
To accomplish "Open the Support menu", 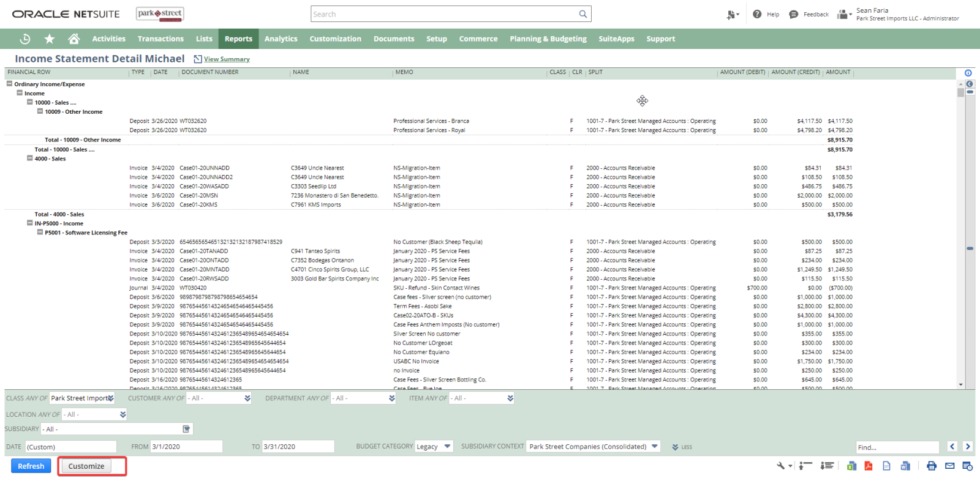I will tap(661, 39).
